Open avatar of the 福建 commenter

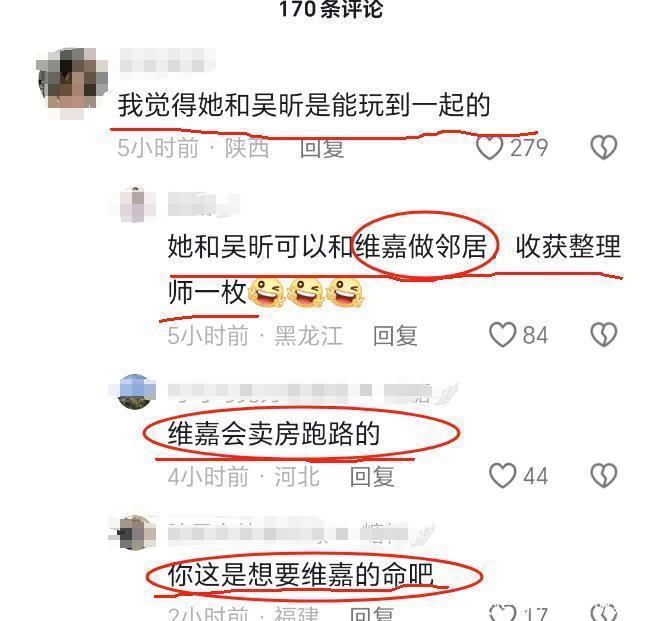click(135, 532)
